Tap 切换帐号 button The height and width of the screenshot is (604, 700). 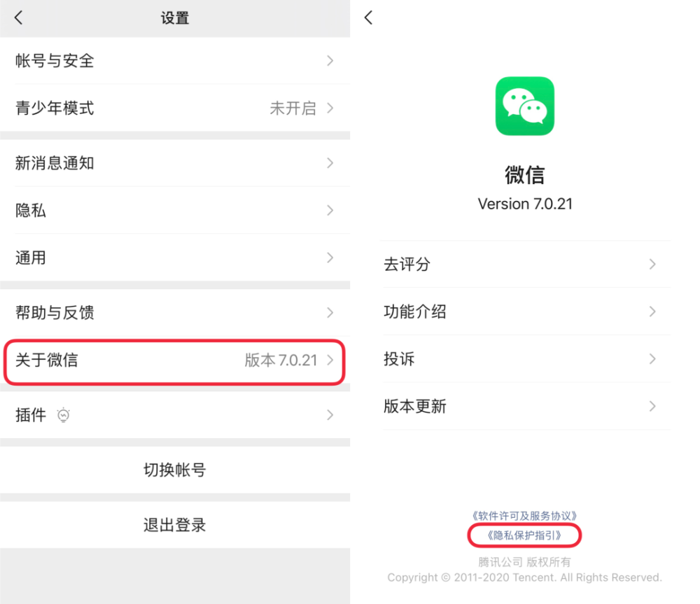click(175, 470)
